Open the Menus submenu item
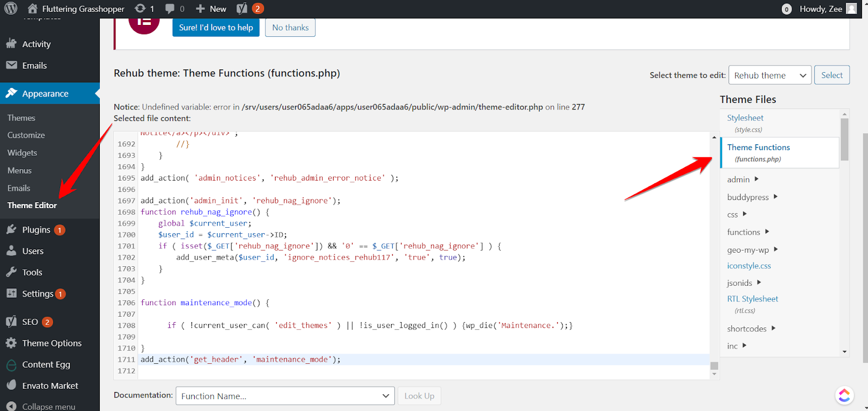 pyautogui.click(x=20, y=170)
